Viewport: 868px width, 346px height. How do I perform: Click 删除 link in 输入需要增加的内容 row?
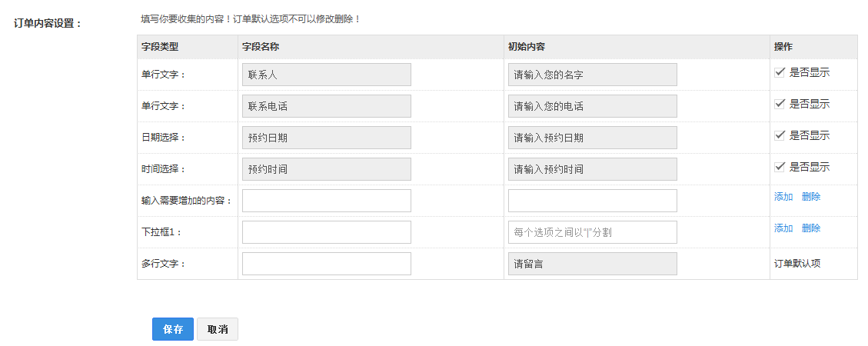pos(811,197)
